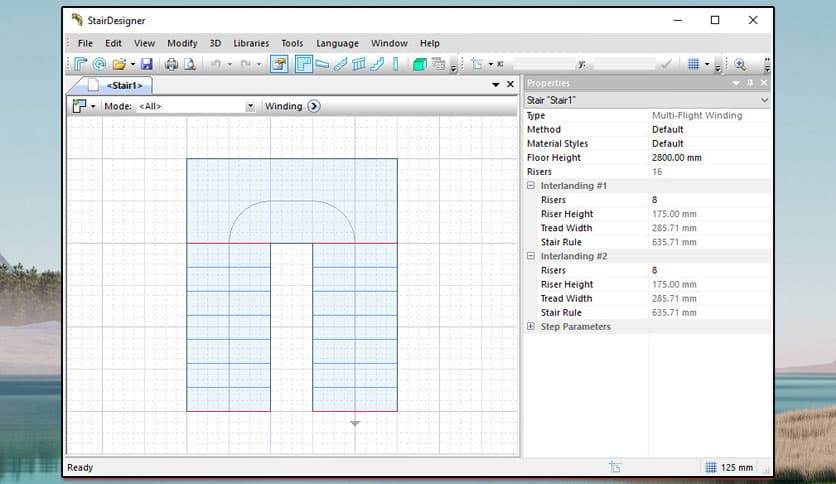The height and width of the screenshot is (484, 836).
Task: Redo the last action
Action: 245,64
